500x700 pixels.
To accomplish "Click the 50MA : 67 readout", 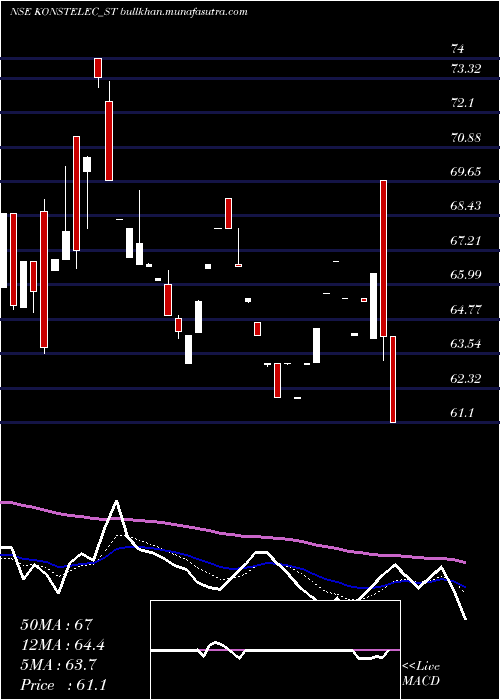I will tap(56, 624).
